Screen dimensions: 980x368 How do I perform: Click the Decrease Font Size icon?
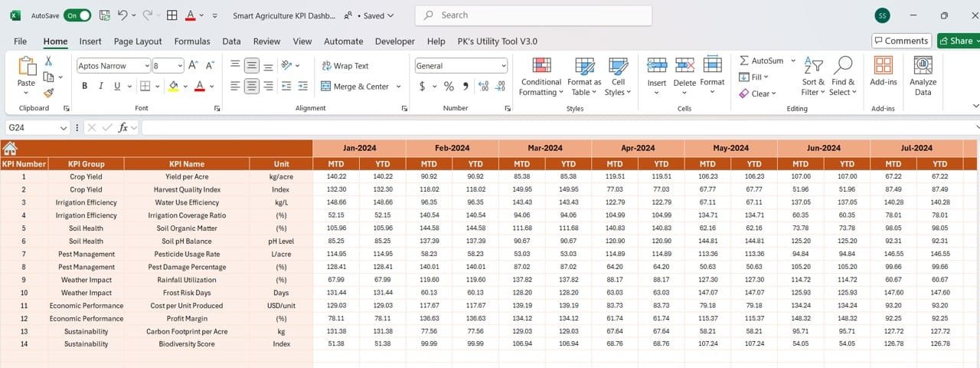click(209, 66)
